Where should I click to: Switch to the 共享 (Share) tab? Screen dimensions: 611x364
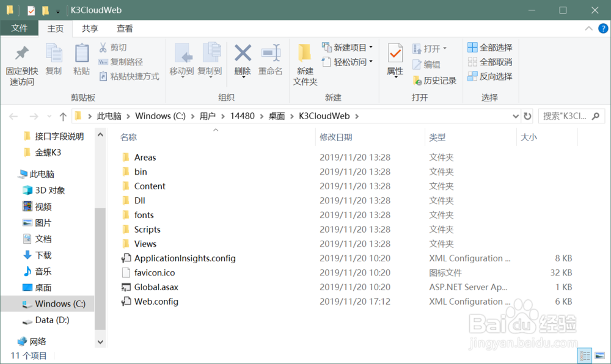coord(90,29)
